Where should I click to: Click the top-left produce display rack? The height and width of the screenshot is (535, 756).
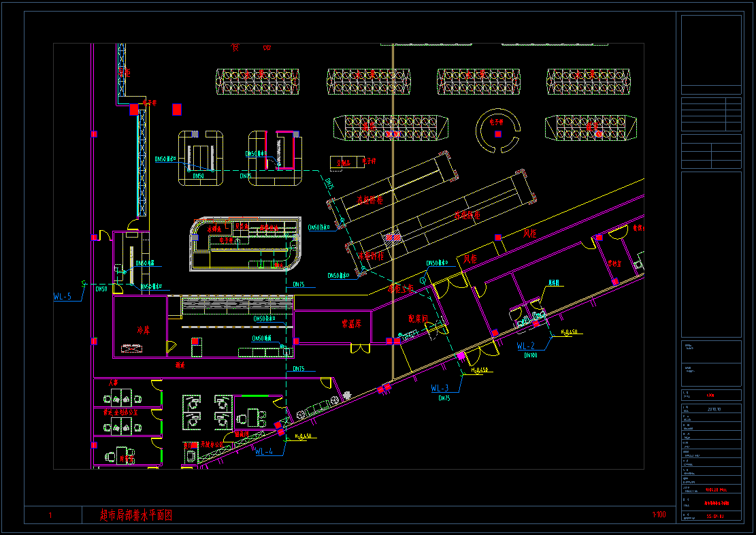tap(259, 82)
